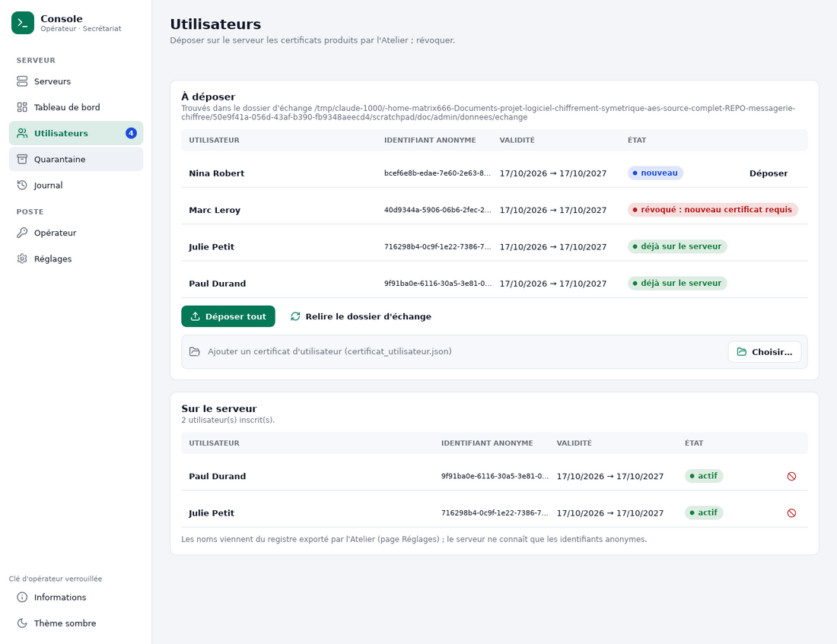Click the Déposer tout button

228,316
